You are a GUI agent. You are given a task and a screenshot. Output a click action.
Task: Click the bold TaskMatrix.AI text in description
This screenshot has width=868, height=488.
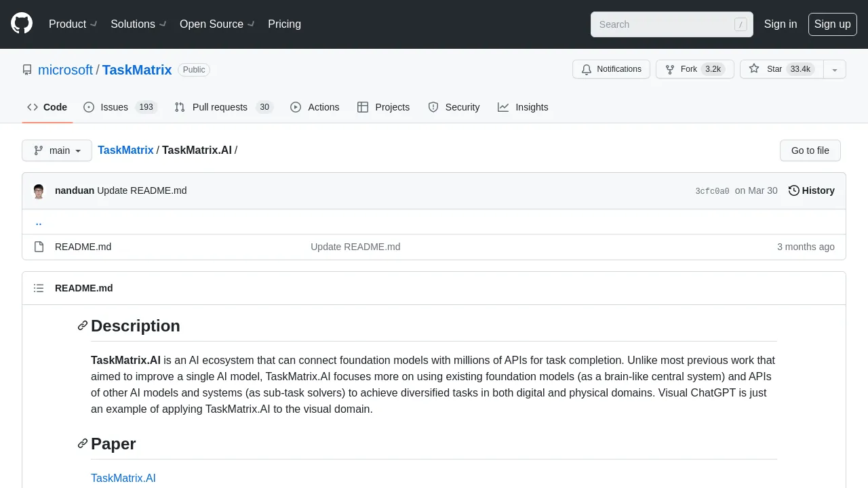125,360
